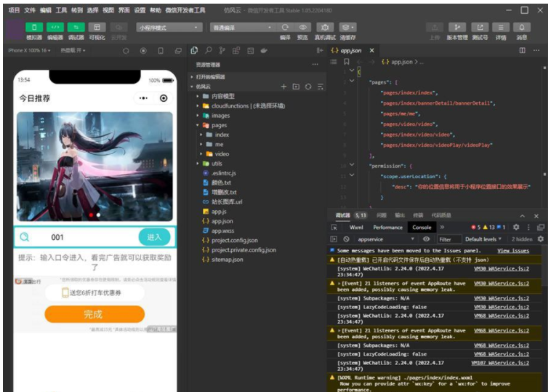Toggle the Editor (编辑器) panel
551x392 pixels.
click(x=55, y=28)
